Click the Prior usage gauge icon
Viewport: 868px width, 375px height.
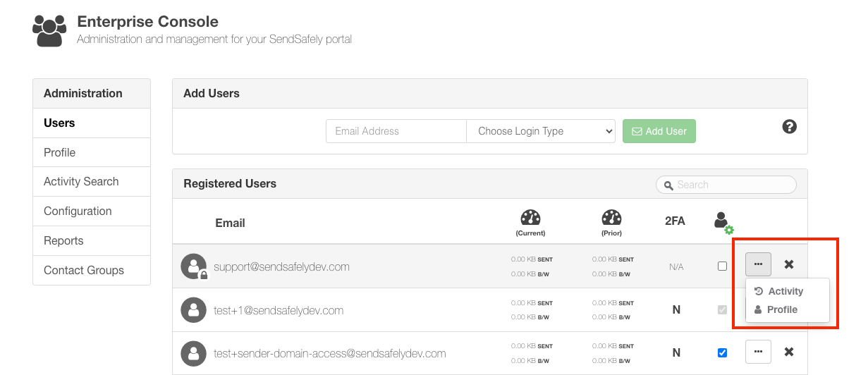(x=612, y=218)
